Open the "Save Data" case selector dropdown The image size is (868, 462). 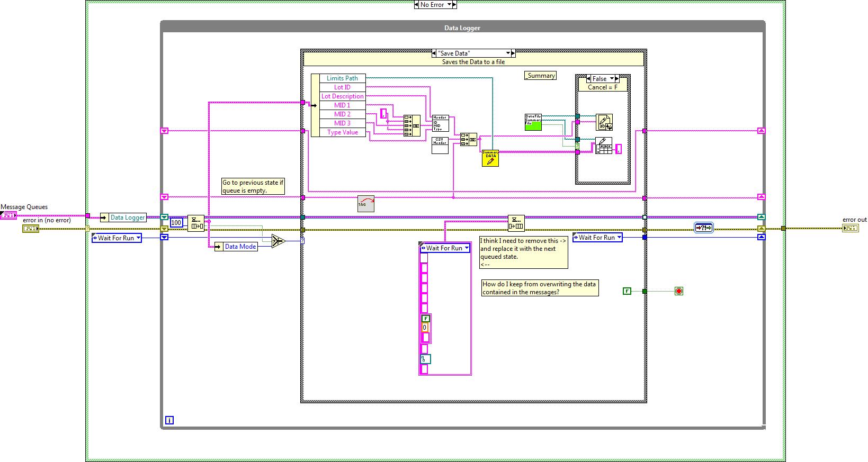(x=507, y=53)
